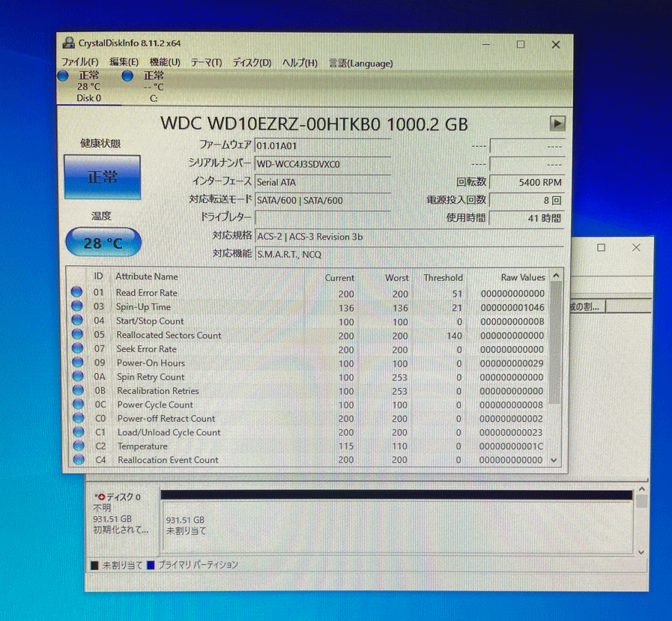The width and height of the screenshot is (672, 621).
Task: Click the Disk 0 status circle in drive selector
Action: [64, 76]
